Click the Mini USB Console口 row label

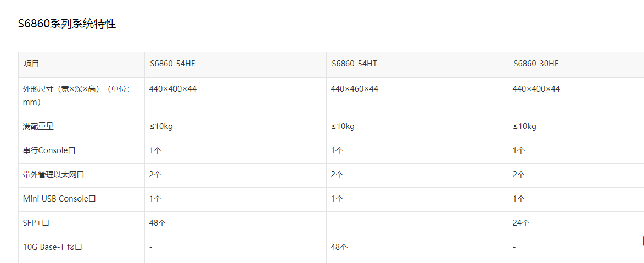click(x=59, y=199)
